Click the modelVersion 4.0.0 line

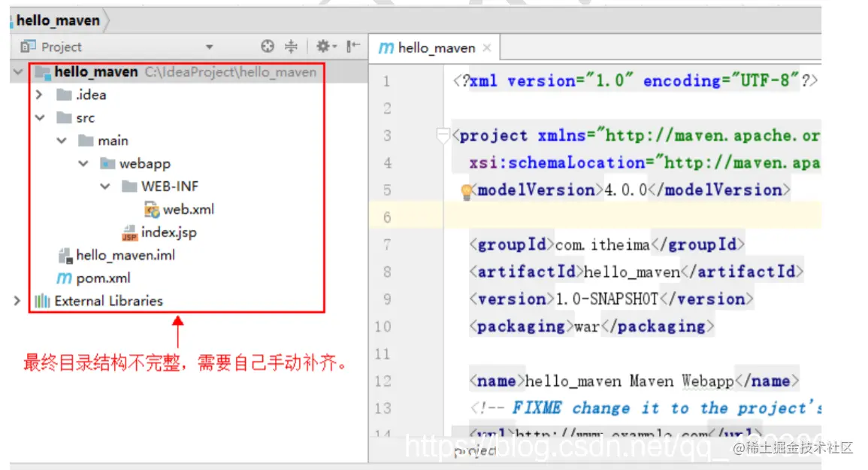click(630, 190)
